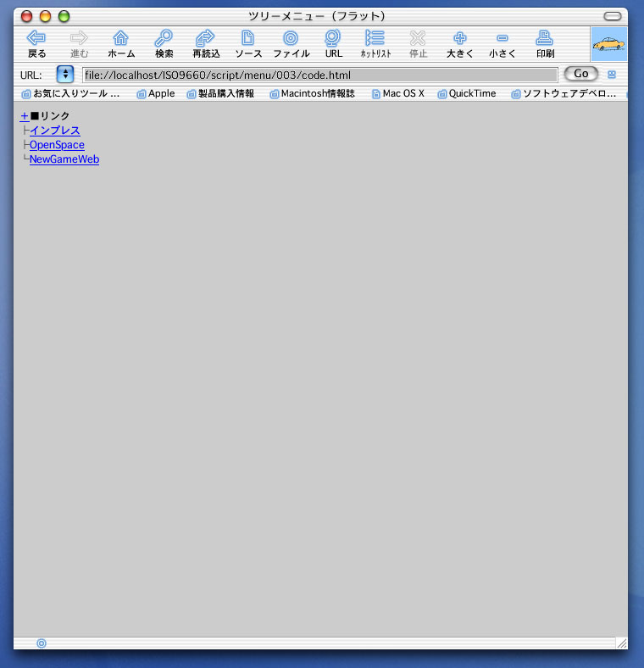View page source with ソース icon
Viewport: 644px width, 668px height.
click(248, 38)
